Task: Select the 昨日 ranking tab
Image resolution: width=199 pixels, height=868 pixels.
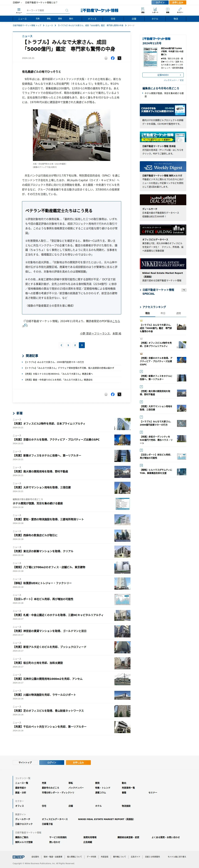Action: point(163,313)
